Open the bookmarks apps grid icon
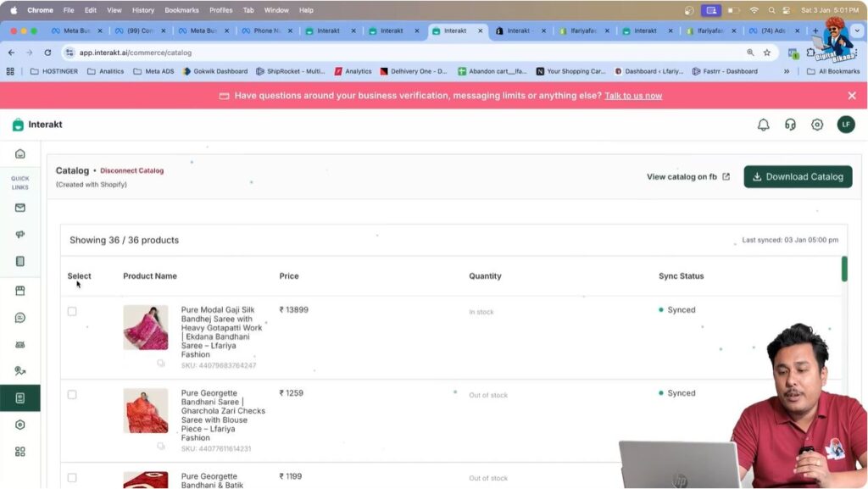Image resolution: width=868 pixels, height=489 pixels. click(10, 71)
